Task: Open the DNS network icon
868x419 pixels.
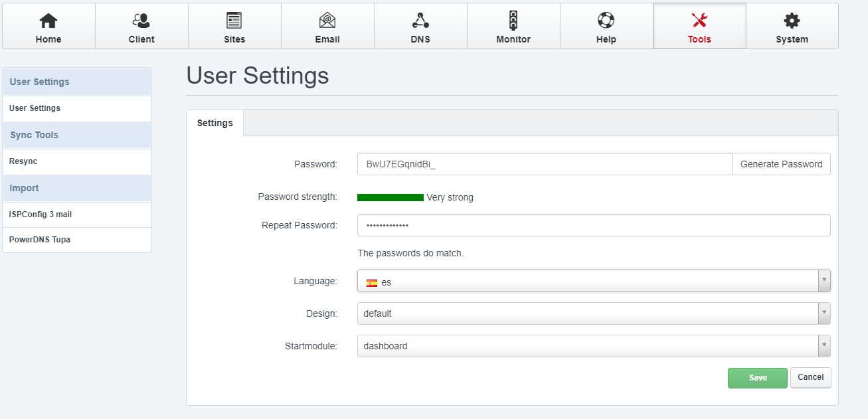Action: coord(420,21)
